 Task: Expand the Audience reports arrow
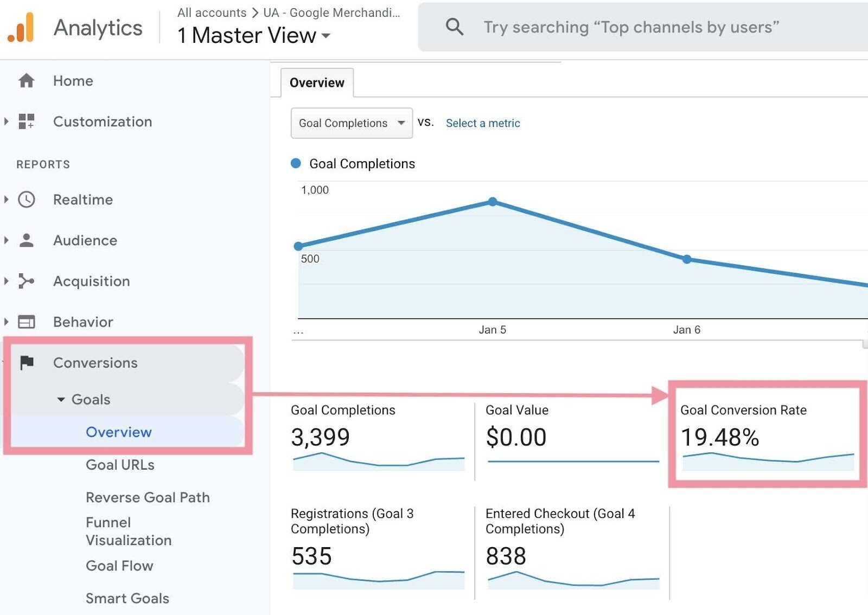(x=7, y=240)
